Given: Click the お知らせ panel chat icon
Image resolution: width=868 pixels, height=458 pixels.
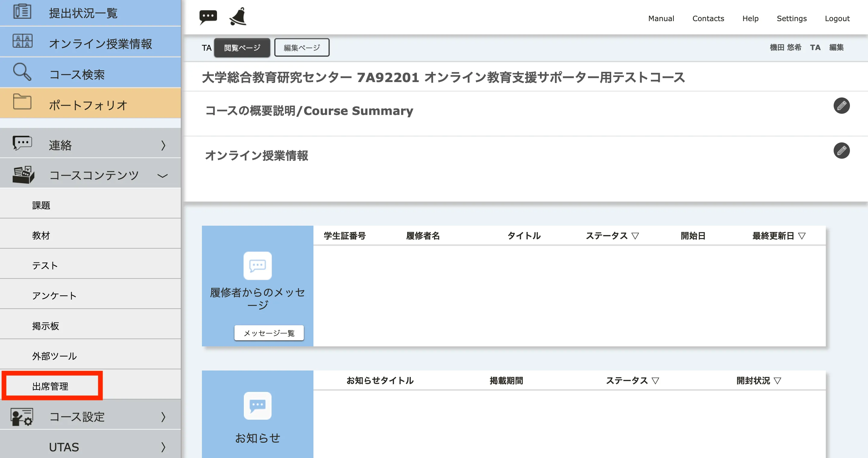Looking at the screenshot, I should (257, 406).
